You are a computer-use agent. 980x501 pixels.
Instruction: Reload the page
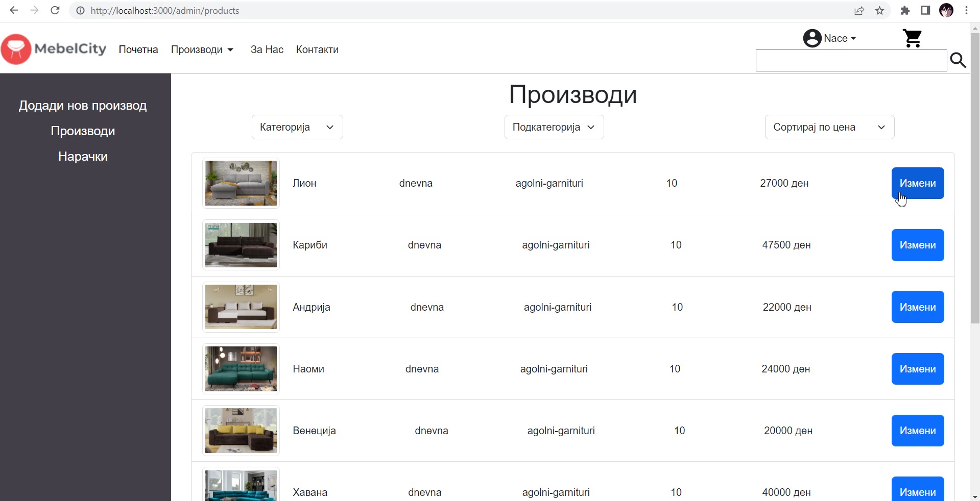coord(55,11)
